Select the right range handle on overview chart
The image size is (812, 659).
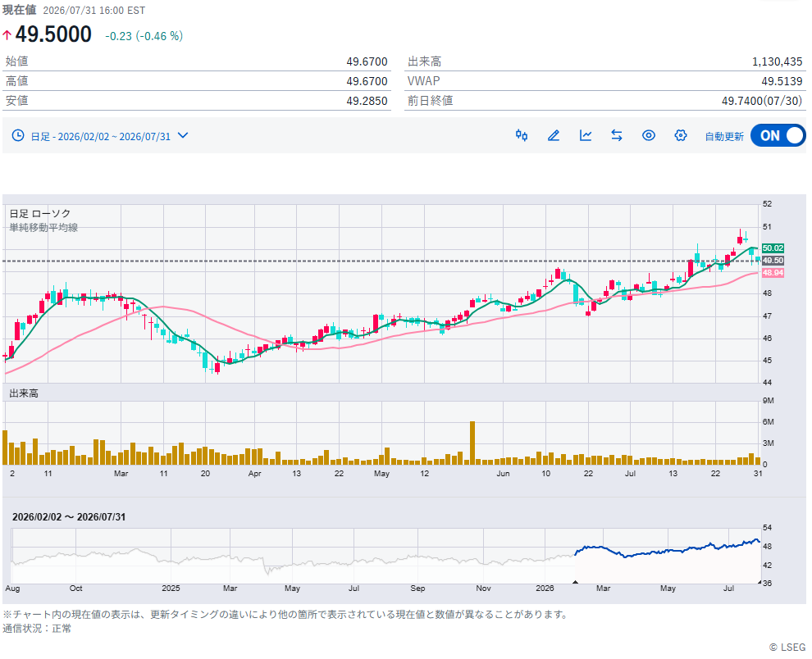pos(760,583)
